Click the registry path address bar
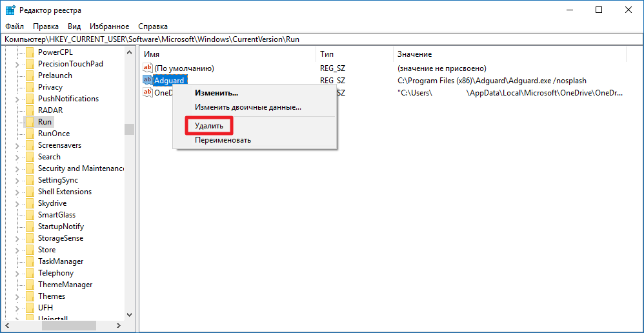 pos(323,39)
